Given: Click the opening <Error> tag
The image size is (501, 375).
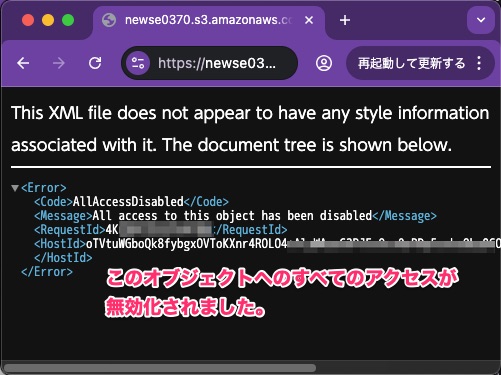Looking at the screenshot, I should point(44,188).
